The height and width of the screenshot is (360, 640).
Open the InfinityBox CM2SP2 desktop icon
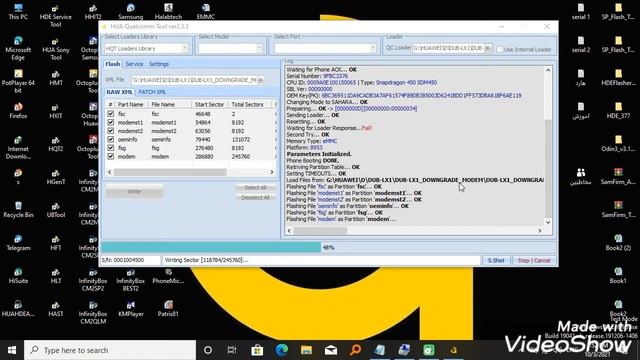(x=93, y=280)
